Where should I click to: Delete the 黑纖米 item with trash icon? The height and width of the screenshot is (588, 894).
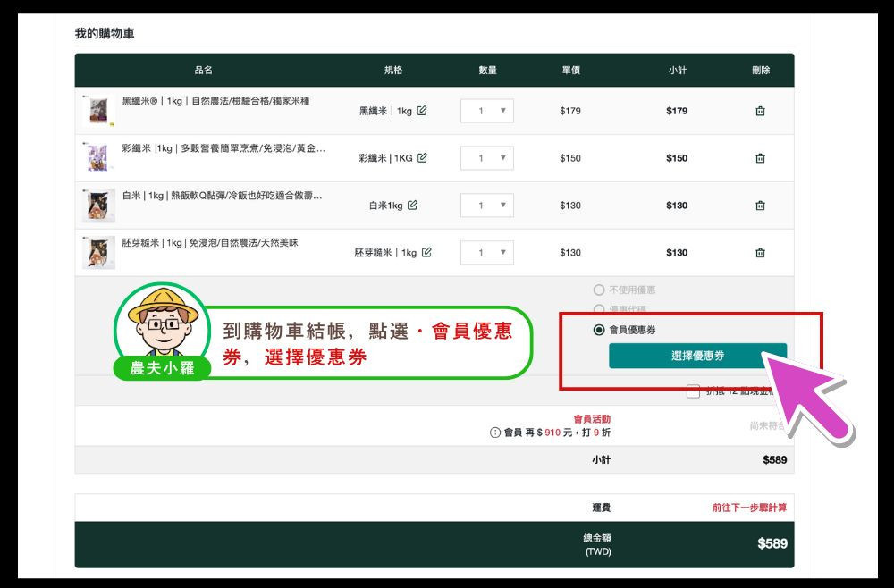pos(760,112)
